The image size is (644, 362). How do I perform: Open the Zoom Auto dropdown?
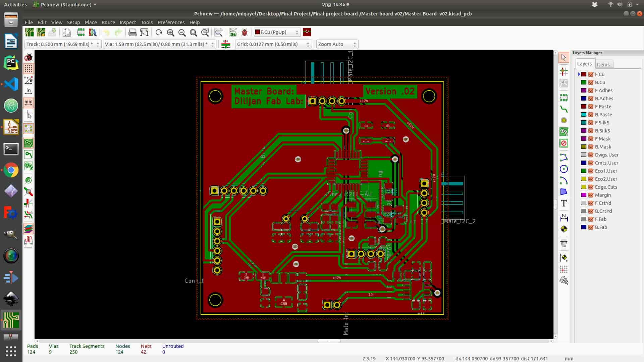coord(337,44)
